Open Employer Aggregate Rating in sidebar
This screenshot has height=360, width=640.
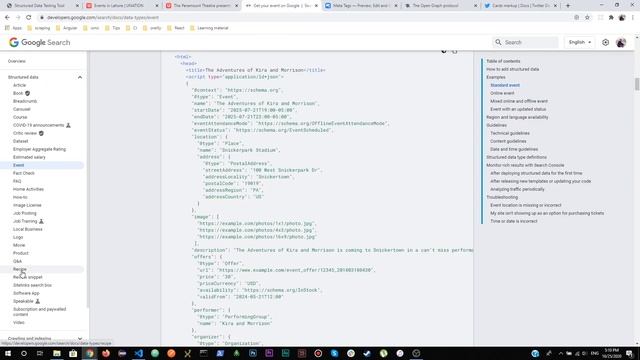pos(39,149)
